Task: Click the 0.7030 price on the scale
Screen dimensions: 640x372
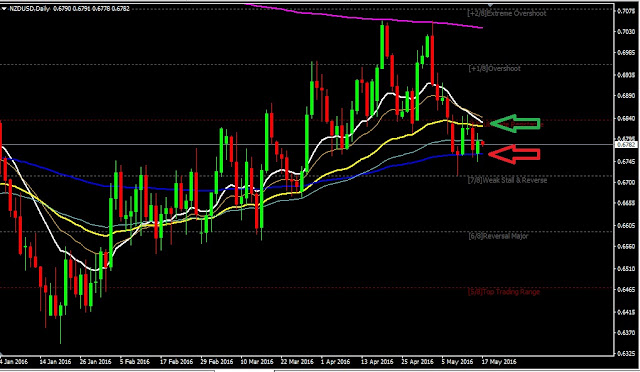Action: (x=626, y=31)
